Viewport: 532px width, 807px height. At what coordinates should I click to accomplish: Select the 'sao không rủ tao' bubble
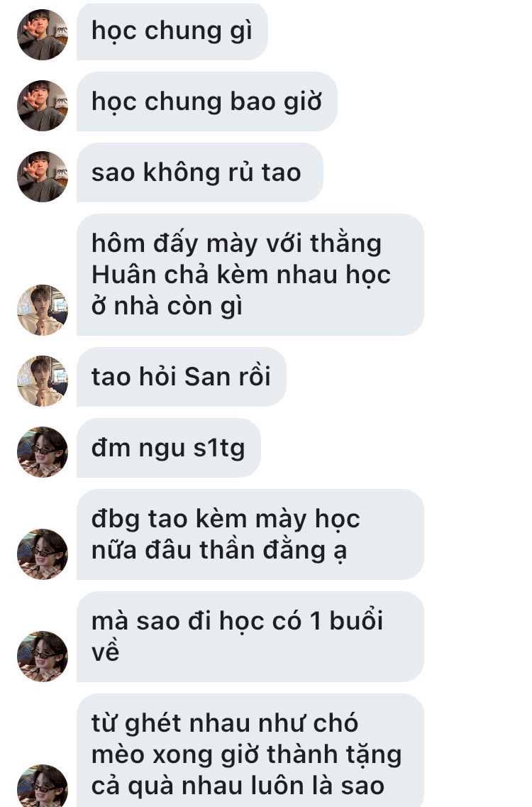click(x=199, y=172)
